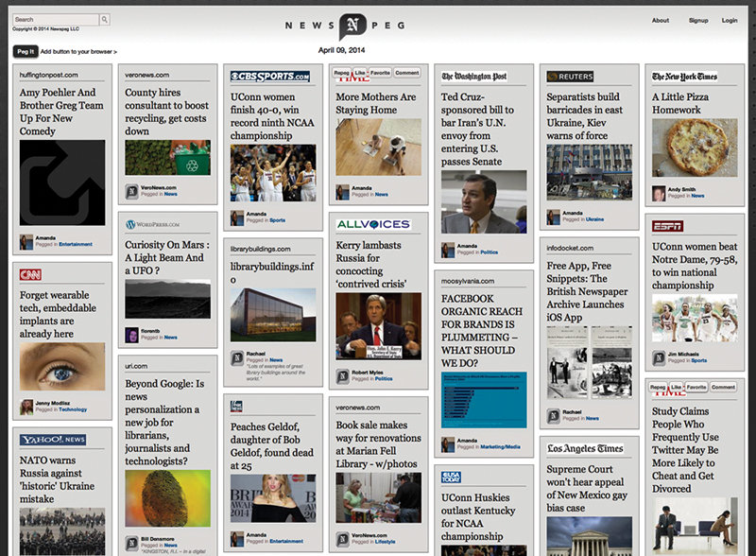Click Rachael's avatar on infodocket card

click(x=553, y=415)
